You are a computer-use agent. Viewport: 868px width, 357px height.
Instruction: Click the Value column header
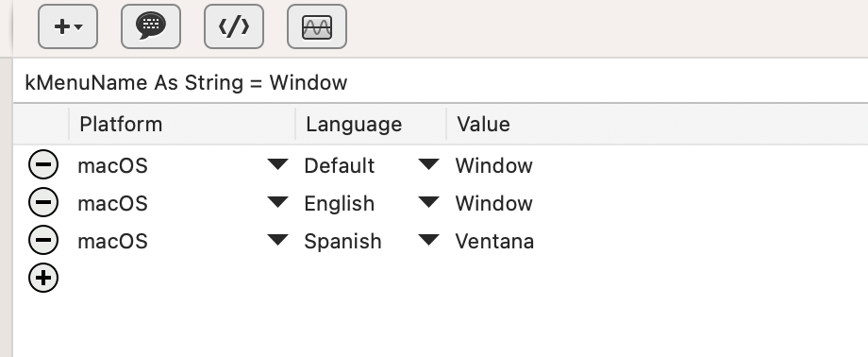coord(657,124)
